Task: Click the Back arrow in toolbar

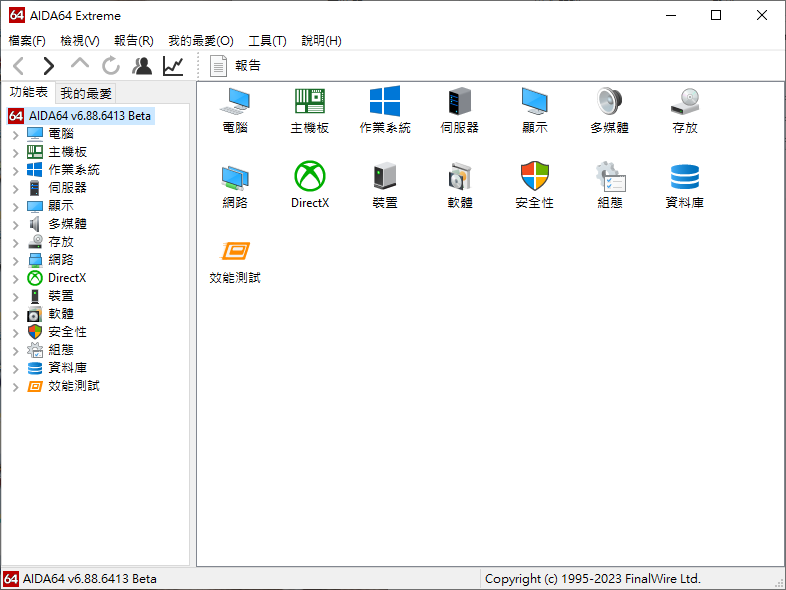Action: (x=19, y=66)
